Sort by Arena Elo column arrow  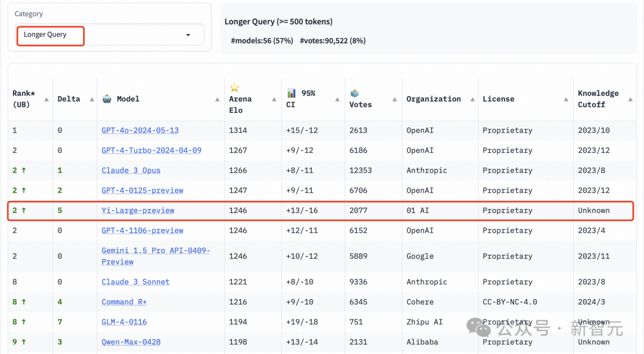(274, 100)
